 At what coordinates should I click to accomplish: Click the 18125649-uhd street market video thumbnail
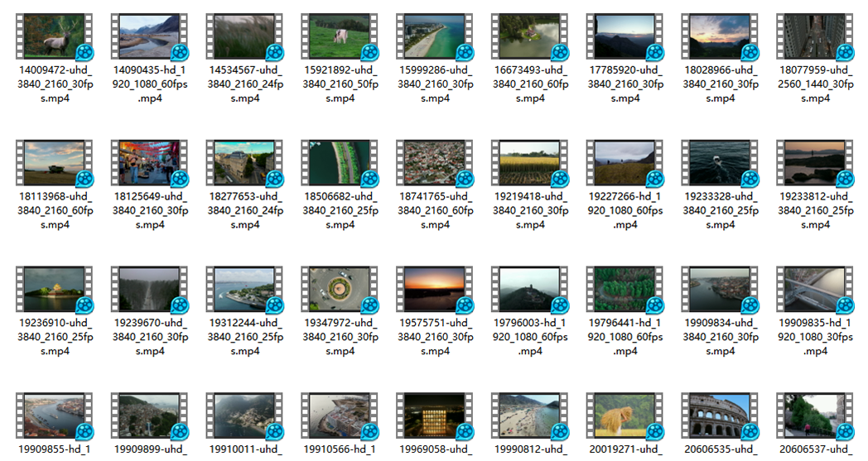pos(149,162)
